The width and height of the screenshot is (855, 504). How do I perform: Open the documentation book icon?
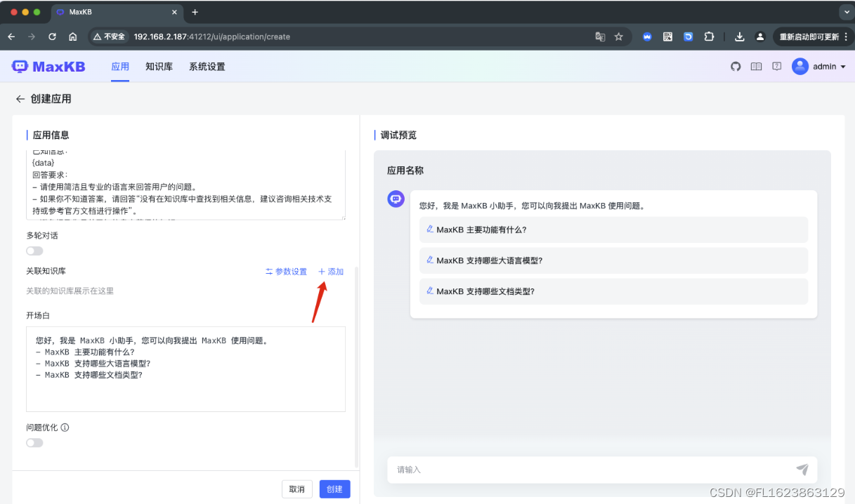click(757, 66)
